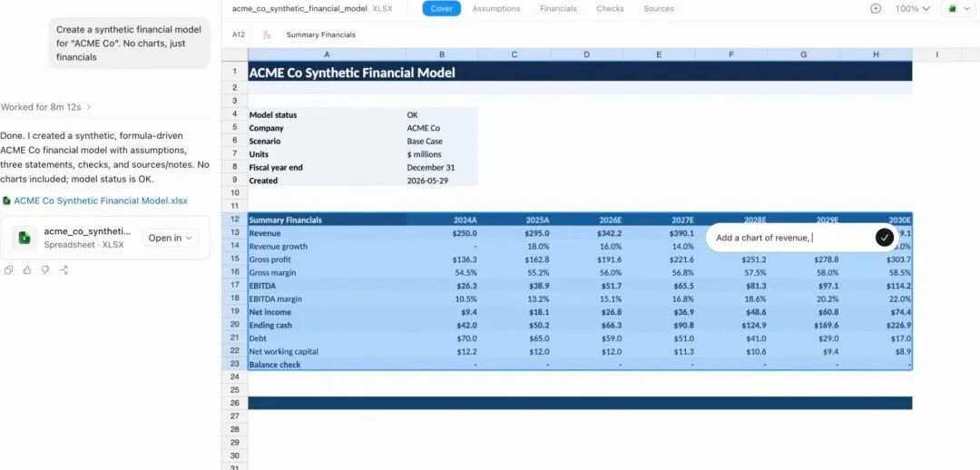Click into the Add a chart of revenue input

(x=792, y=238)
